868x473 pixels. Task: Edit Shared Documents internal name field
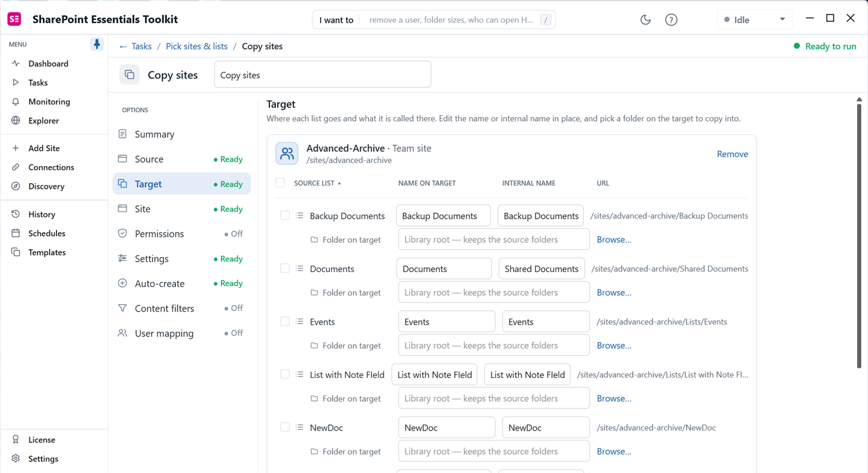coord(541,269)
